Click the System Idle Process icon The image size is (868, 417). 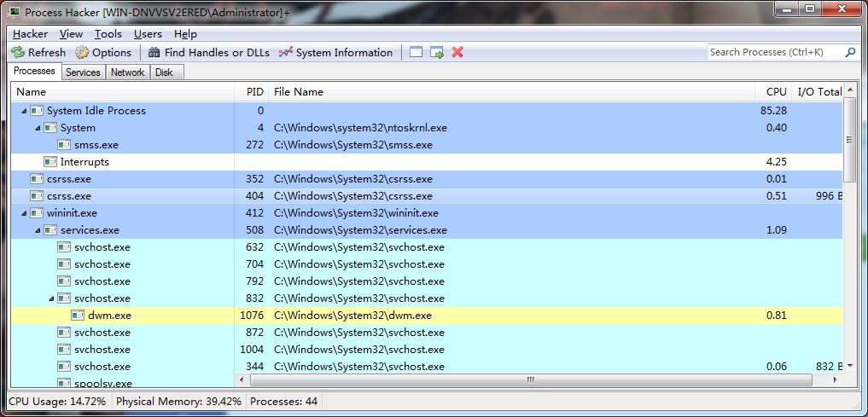[x=37, y=111]
